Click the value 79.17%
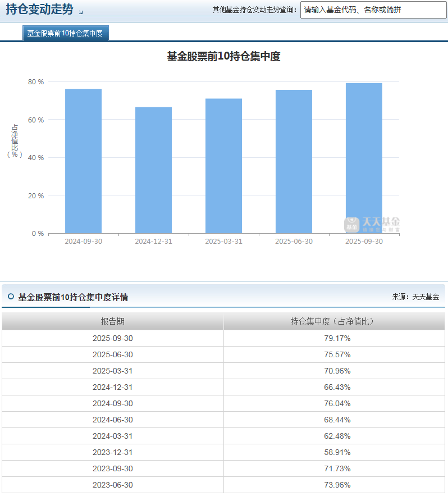 (337, 338)
